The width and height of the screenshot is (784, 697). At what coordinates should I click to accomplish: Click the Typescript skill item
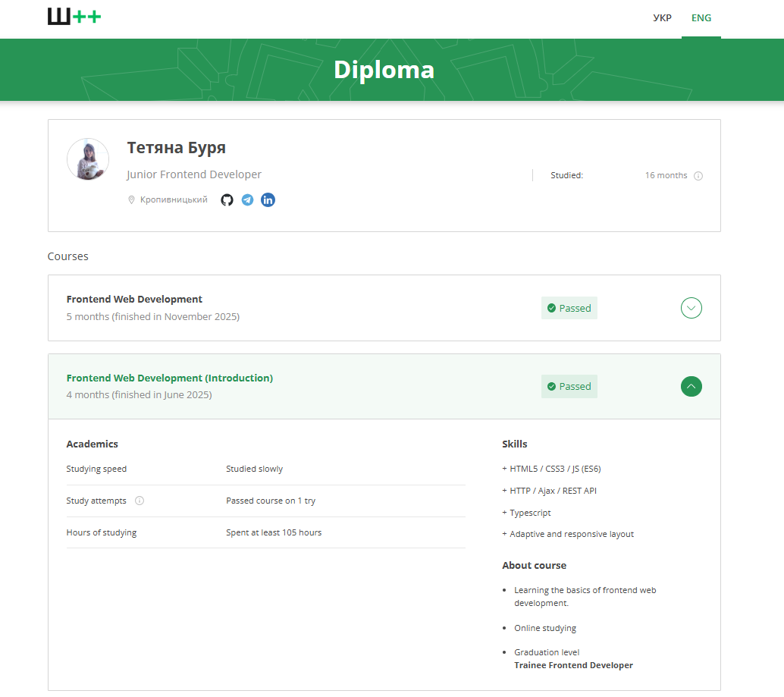coord(529,513)
